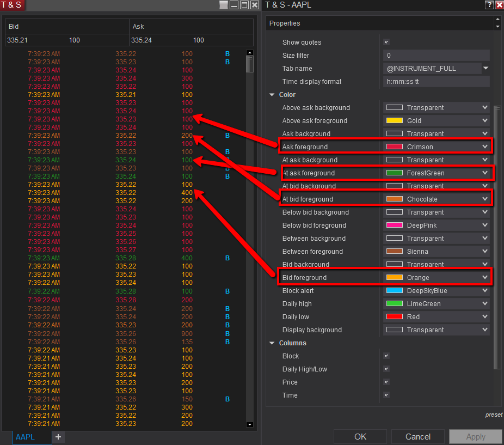This screenshot has height=445, width=504.
Task: Open Between foreground Sienna dropdown
Action: point(437,251)
